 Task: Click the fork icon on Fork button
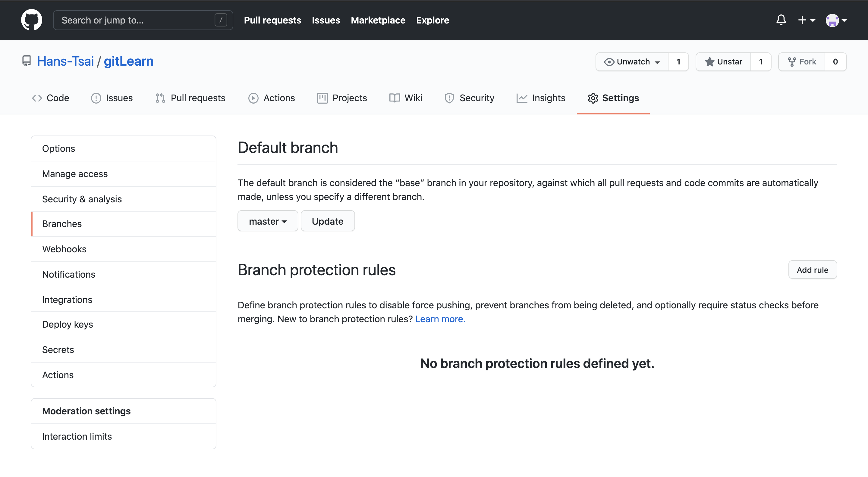click(791, 62)
